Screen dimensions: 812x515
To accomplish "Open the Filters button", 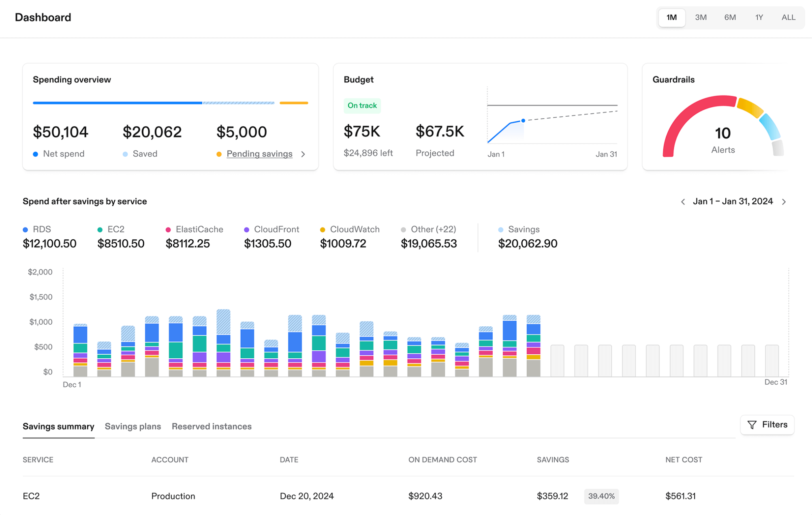I will [767, 425].
